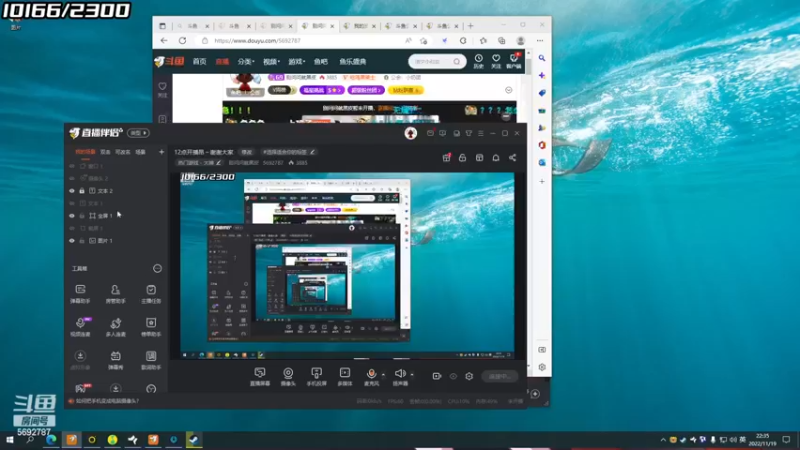The image size is (800, 450).
Task: Toggle visibility of the 全屏 1 layer
Action: coord(72,216)
